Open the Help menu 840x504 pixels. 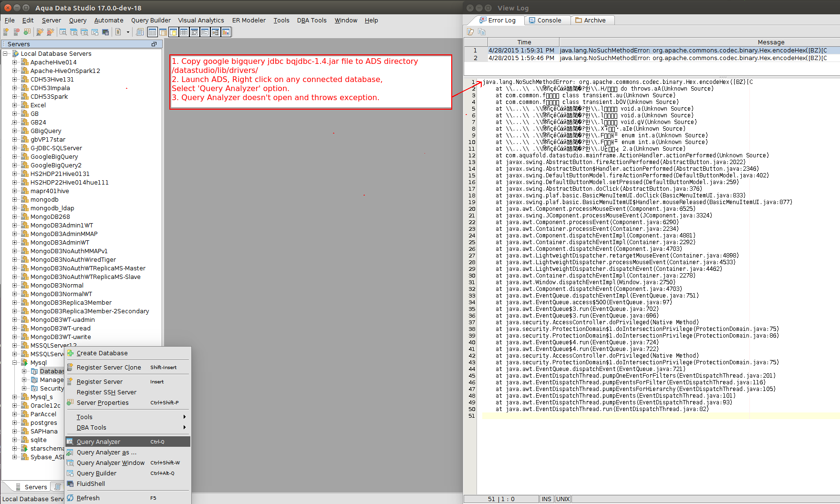coord(371,20)
